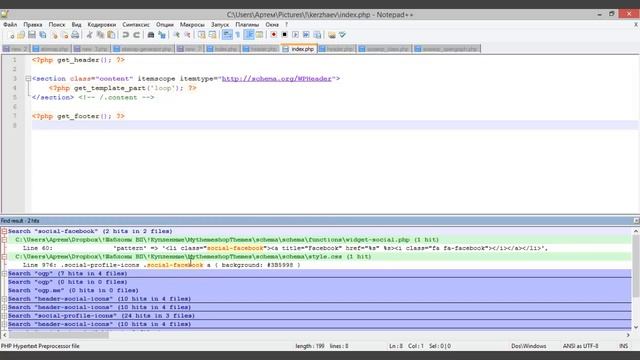Select result 'Line 60' in widget-social.php

pyautogui.click(x=319, y=248)
